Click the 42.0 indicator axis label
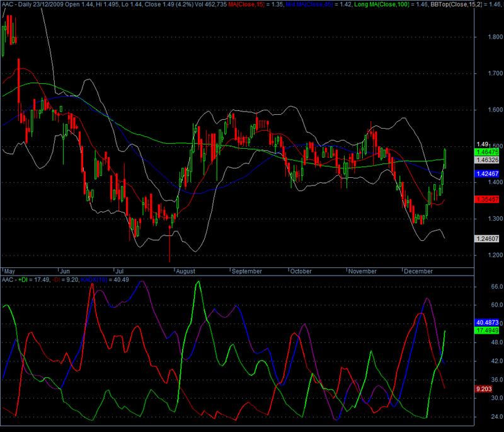 [497, 361]
